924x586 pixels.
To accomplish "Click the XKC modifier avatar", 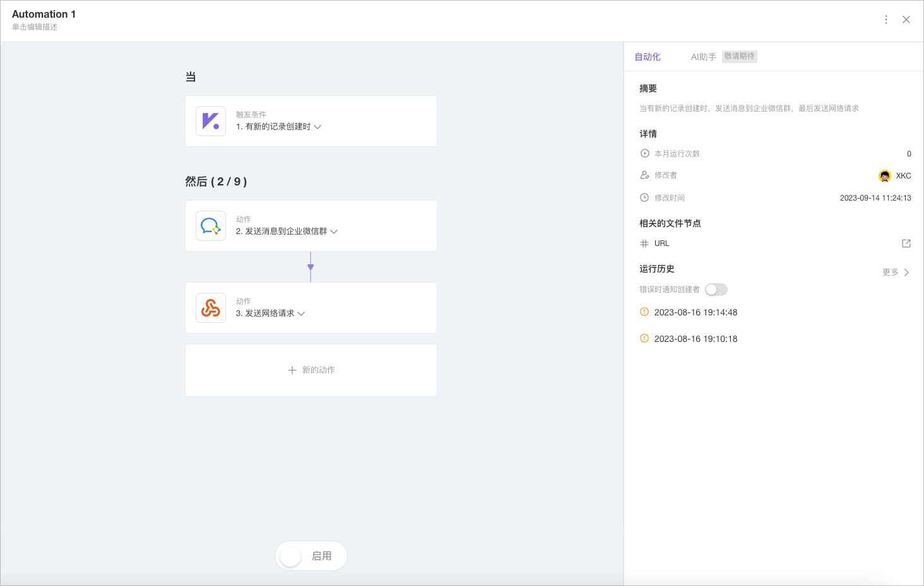I will [x=885, y=176].
